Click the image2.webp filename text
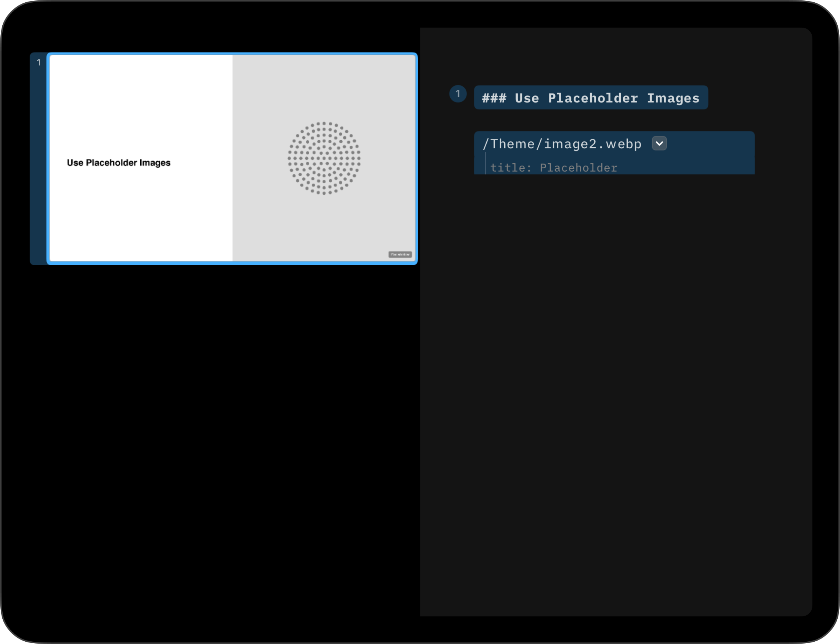 [x=592, y=144]
